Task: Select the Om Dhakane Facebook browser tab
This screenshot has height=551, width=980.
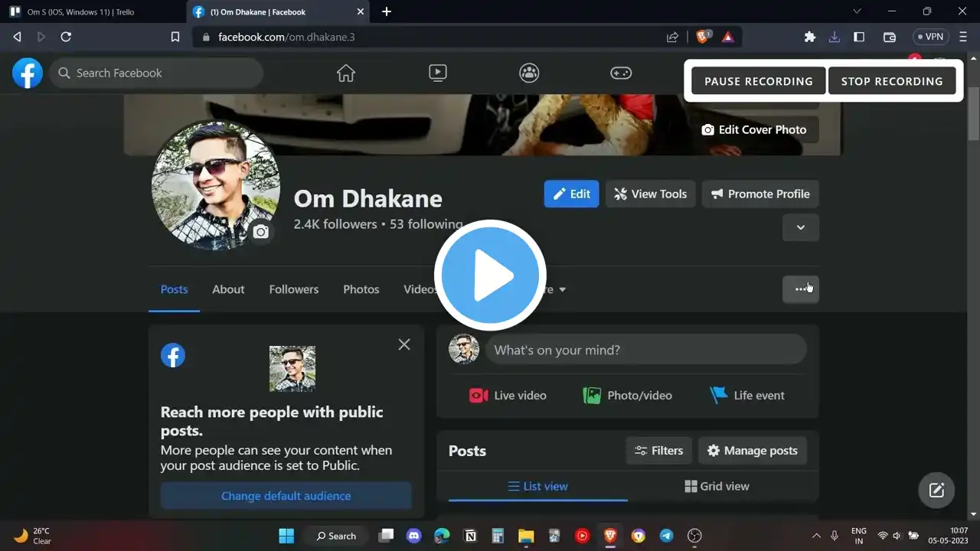Action: (x=277, y=11)
